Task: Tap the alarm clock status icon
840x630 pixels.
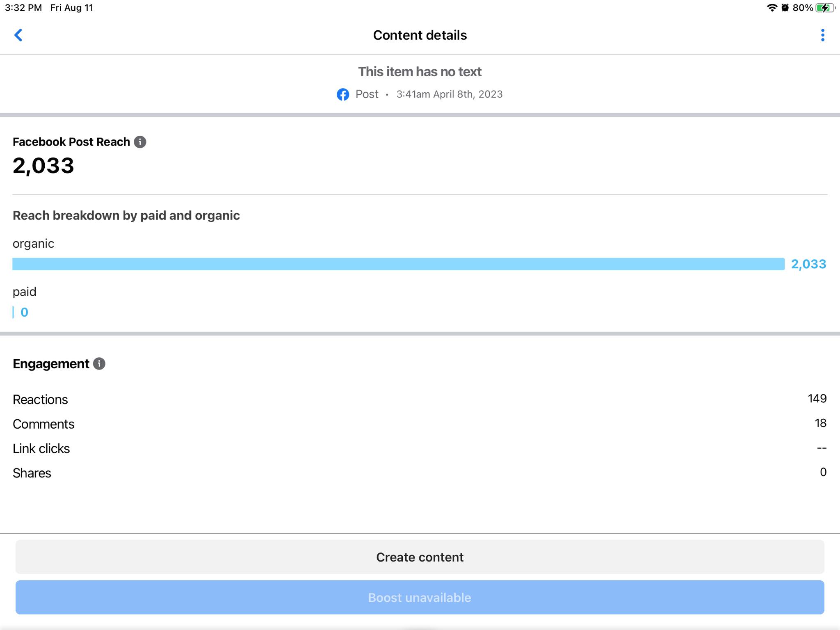Action: coord(785,8)
